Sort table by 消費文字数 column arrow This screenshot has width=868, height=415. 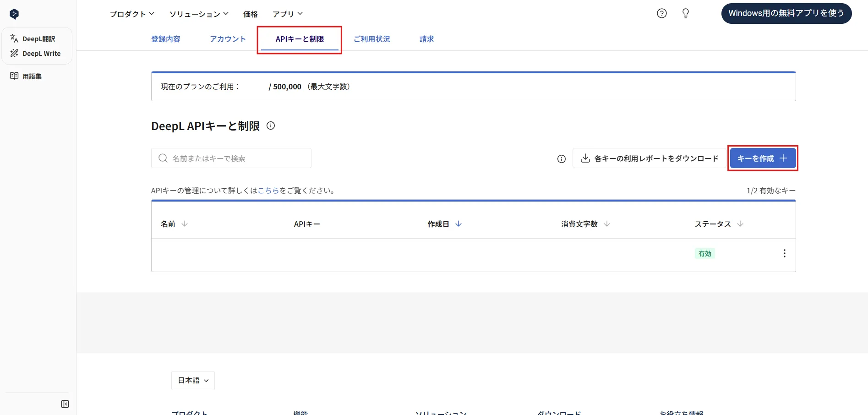(x=607, y=224)
